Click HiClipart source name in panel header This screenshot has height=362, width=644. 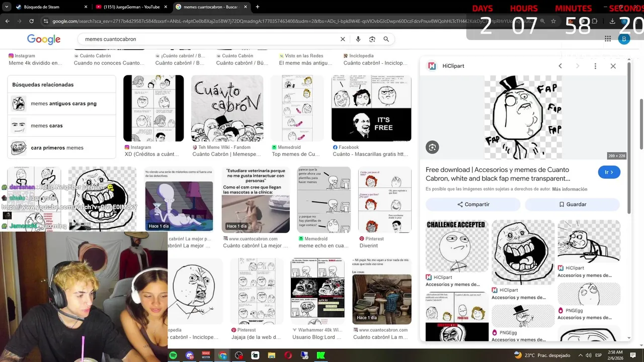(x=453, y=66)
